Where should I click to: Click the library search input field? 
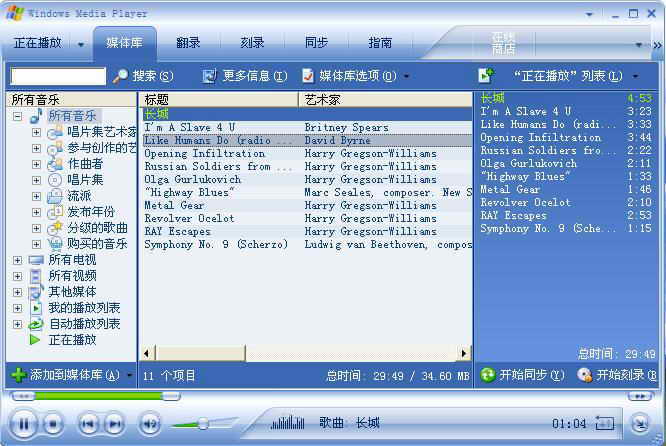(58, 76)
